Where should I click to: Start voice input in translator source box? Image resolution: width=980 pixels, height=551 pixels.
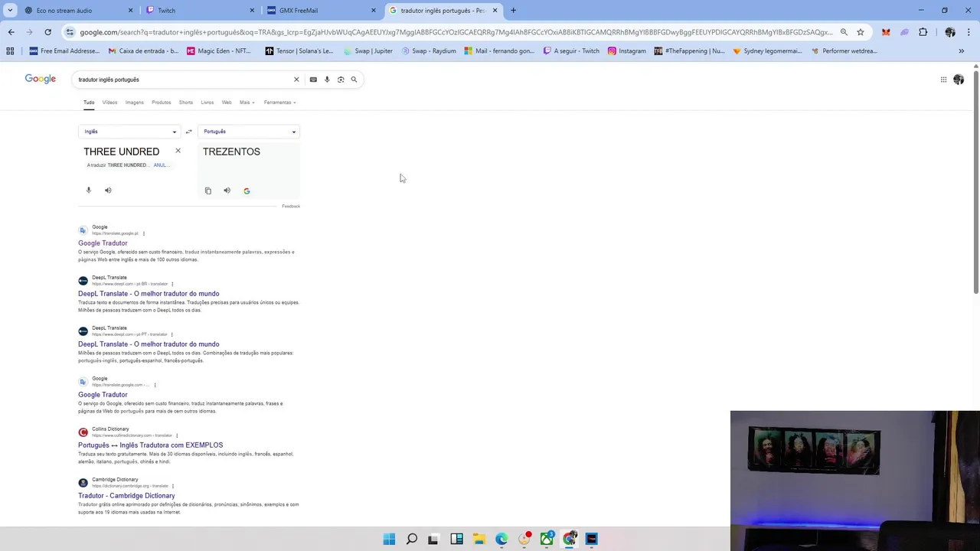[x=88, y=190]
